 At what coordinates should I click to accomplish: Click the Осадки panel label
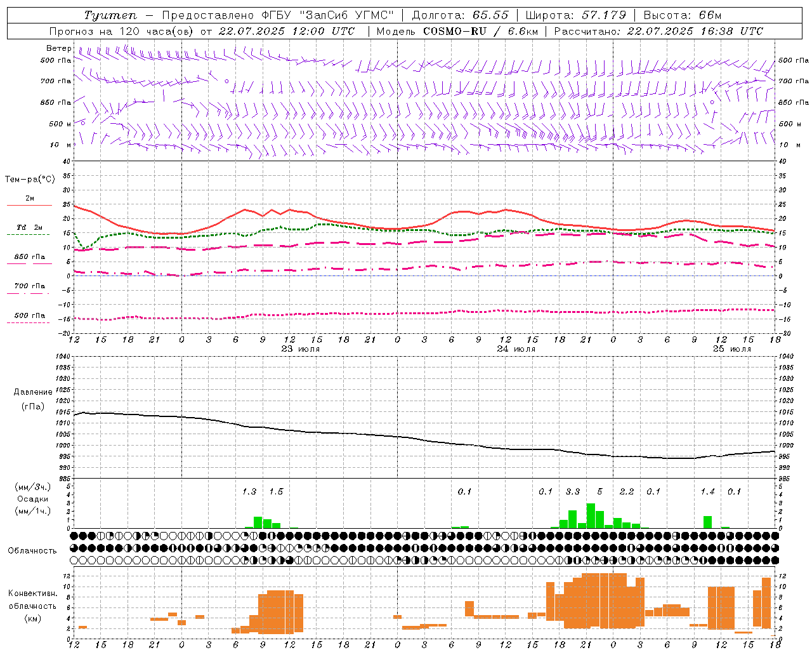33,499
